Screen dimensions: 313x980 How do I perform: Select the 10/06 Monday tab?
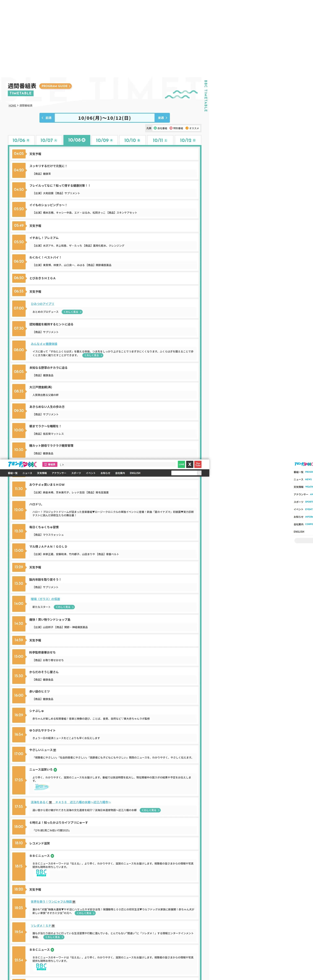tap(21, 140)
